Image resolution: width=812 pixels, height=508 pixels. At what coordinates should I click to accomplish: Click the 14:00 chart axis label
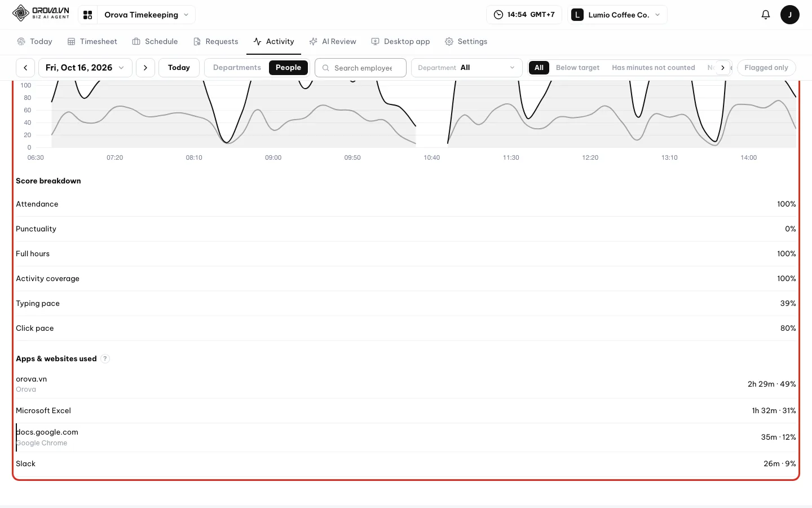(x=749, y=158)
